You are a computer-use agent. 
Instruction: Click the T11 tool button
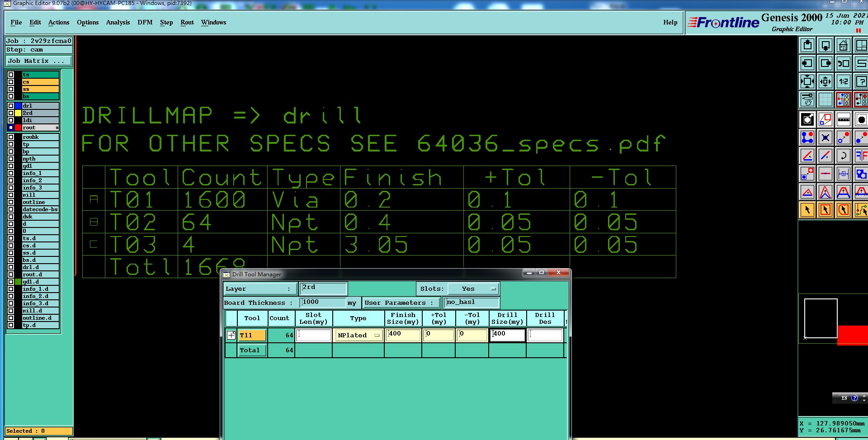tap(252, 335)
